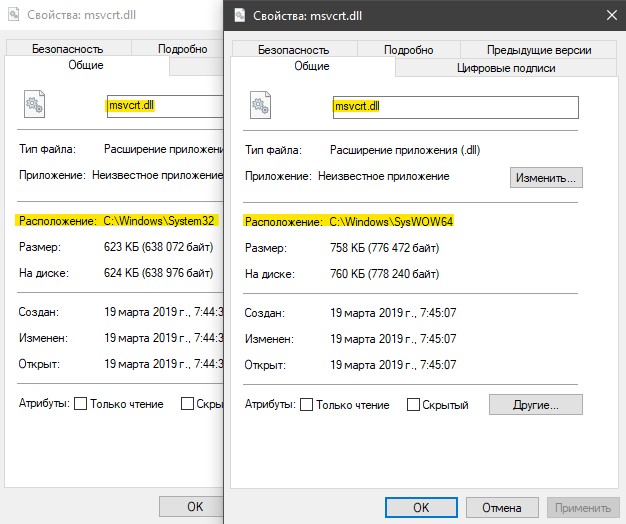Open the "Безопасность" tab in right dialog

click(x=294, y=50)
